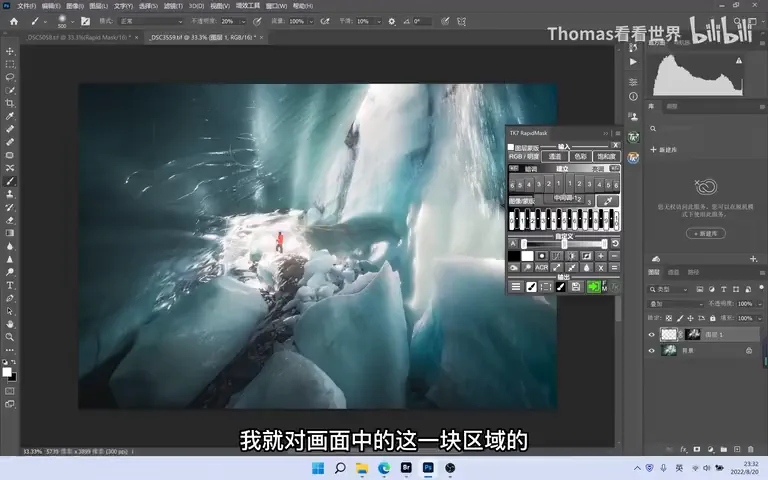The width and height of the screenshot is (768, 480).
Task: Click the plus new library link near top
Action: 664,149
